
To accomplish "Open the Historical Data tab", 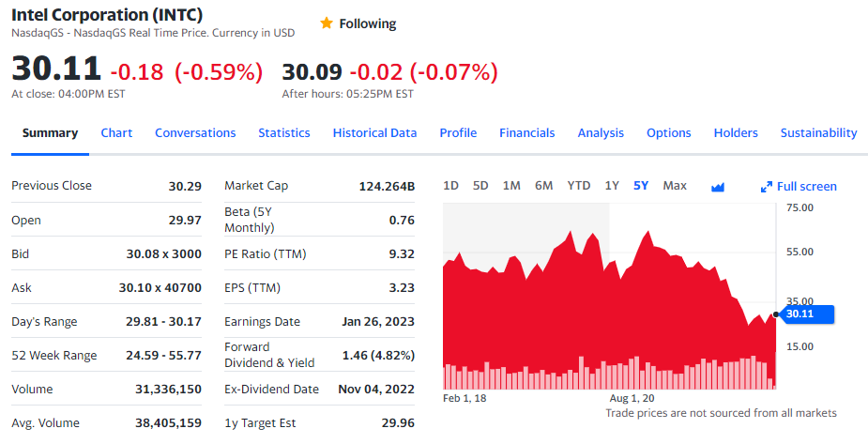I will (374, 133).
